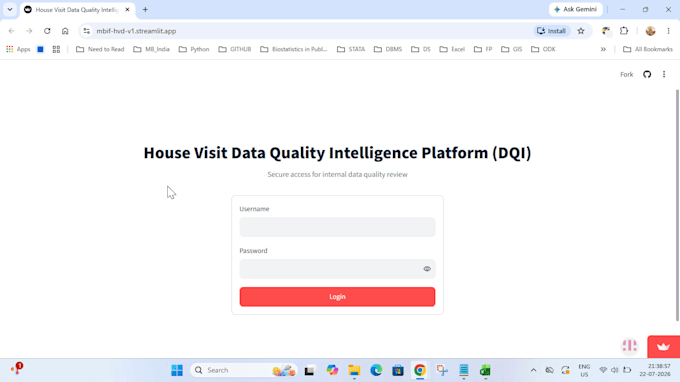Open Snipping Tool from taskbar
680x382 pixels.
pos(442,370)
